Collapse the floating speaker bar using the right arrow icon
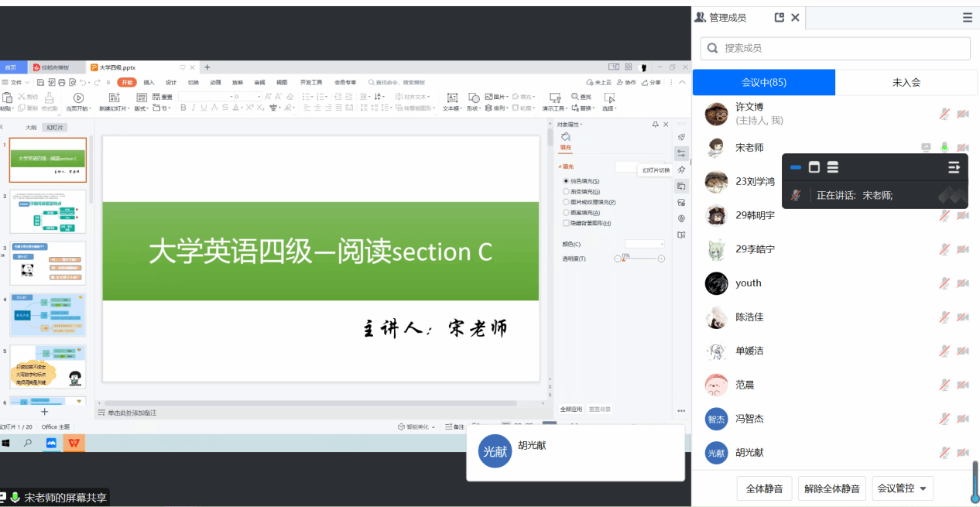The height and width of the screenshot is (507, 980). point(954,167)
